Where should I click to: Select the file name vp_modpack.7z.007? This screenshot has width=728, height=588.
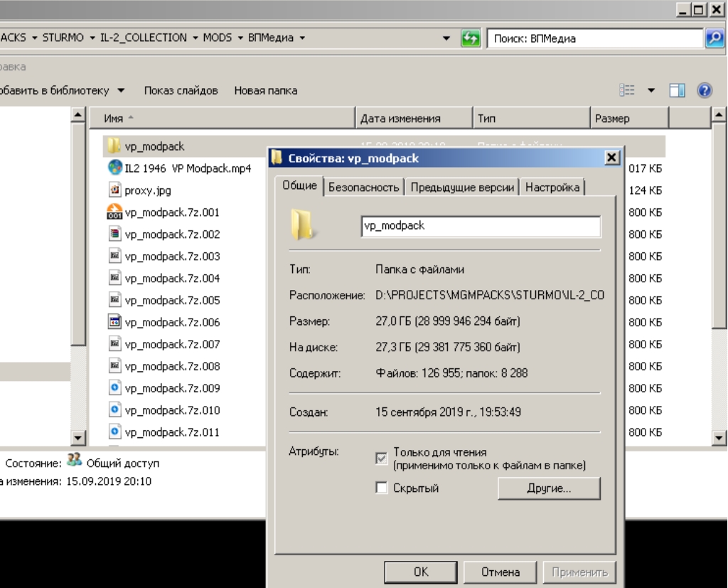(x=172, y=344)
